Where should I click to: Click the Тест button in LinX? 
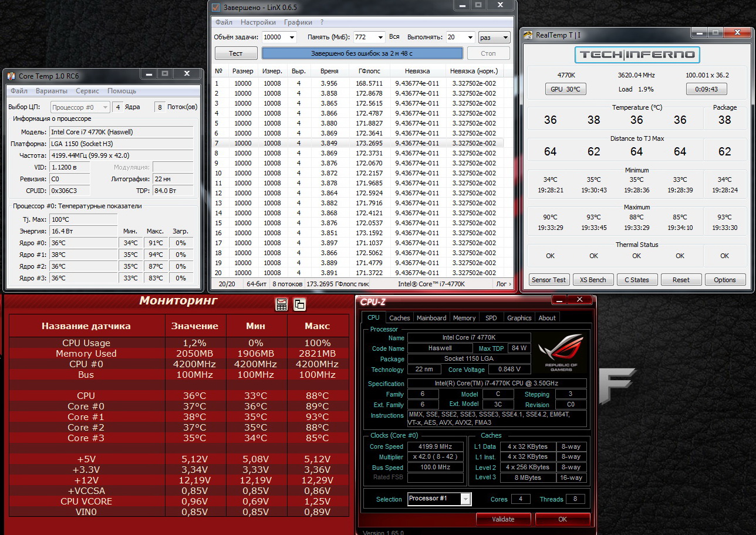coord(235,53)
